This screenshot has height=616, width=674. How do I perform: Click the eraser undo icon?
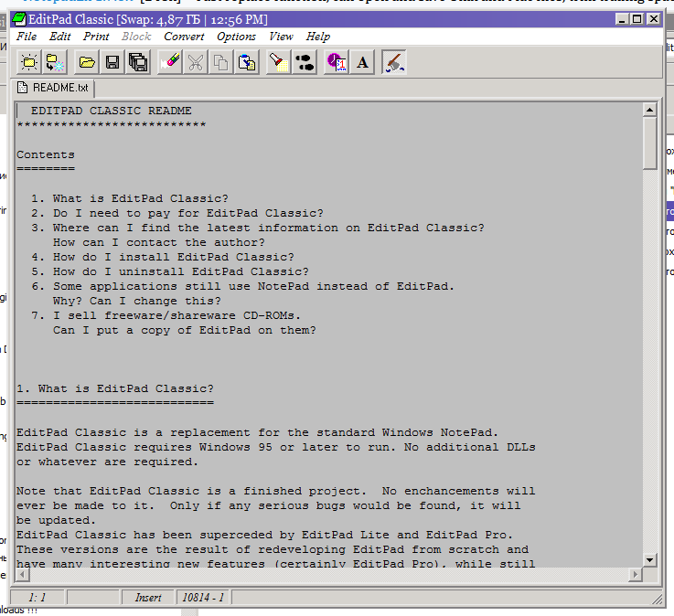coord(170,63)
